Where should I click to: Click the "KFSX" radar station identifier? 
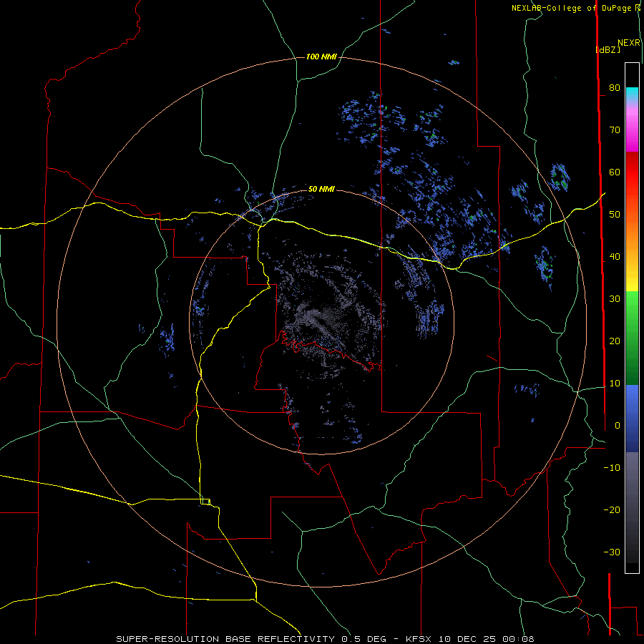pos(418,639)
